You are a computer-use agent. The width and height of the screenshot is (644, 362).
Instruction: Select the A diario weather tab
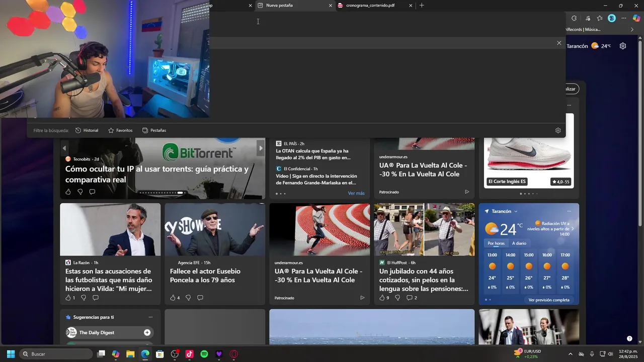(519, 243)
